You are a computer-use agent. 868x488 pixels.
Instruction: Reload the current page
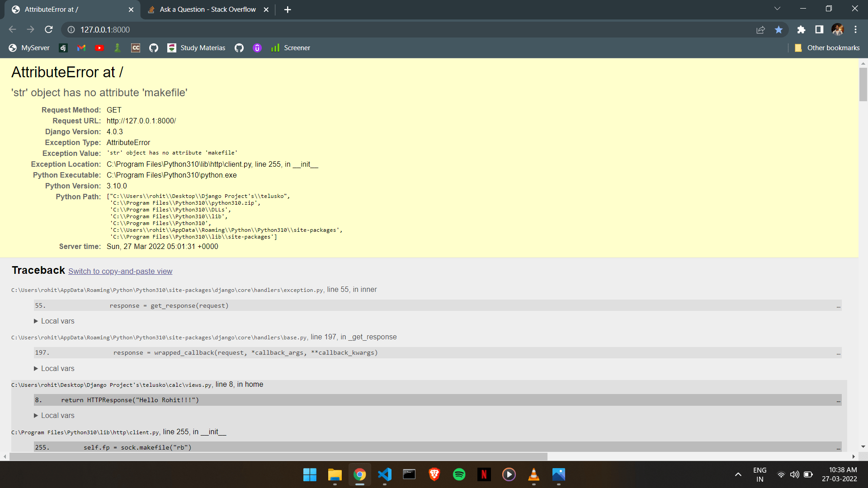49,29
